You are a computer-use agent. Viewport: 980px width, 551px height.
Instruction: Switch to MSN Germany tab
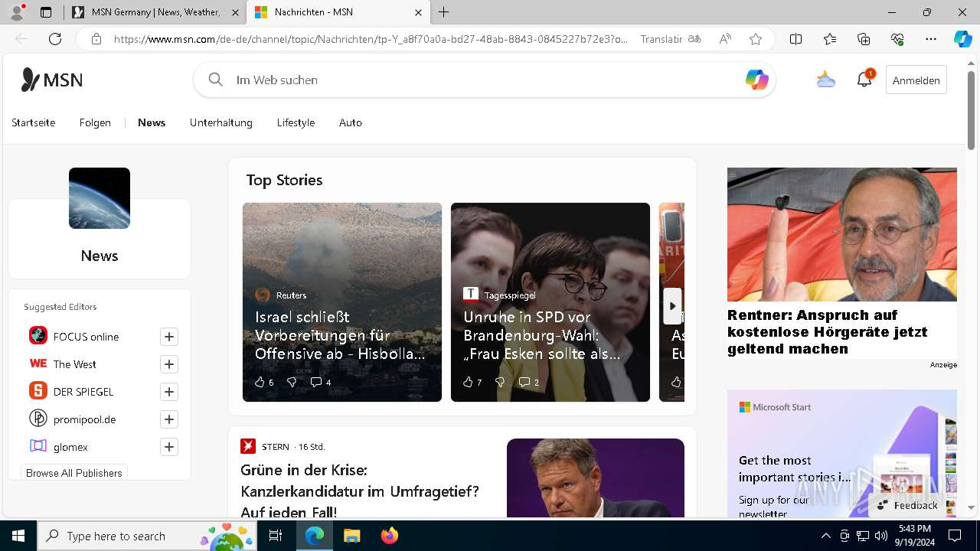click(155, 12)
